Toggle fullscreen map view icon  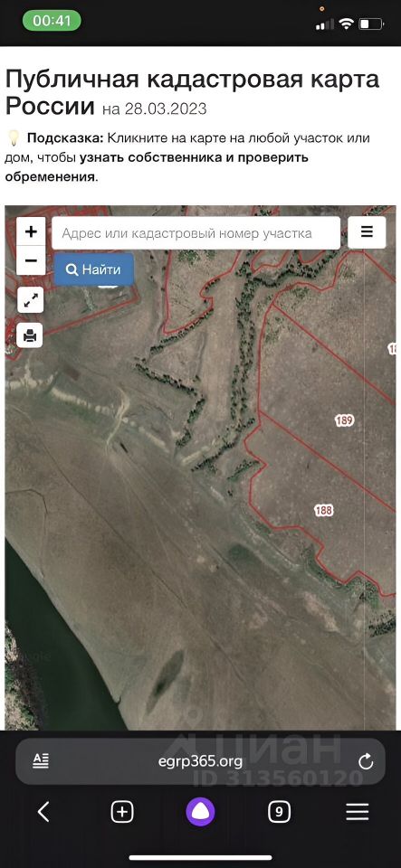coord(30,300)
